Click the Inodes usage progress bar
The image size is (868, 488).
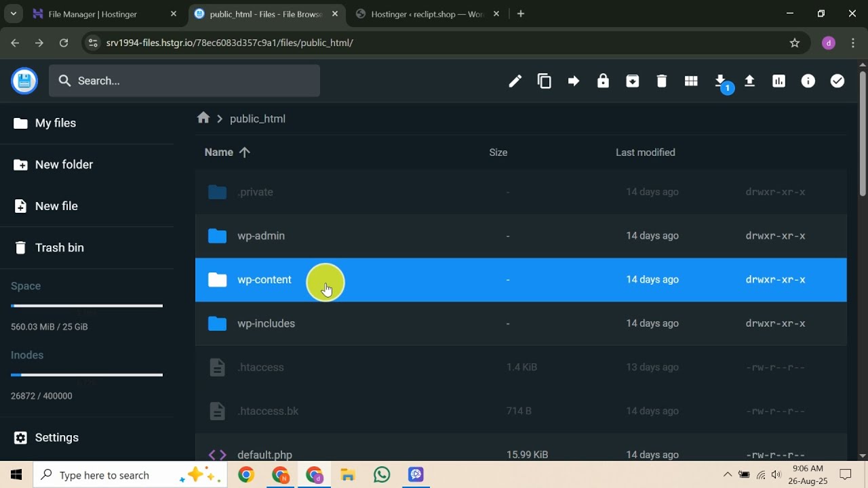tap(87, 375)
